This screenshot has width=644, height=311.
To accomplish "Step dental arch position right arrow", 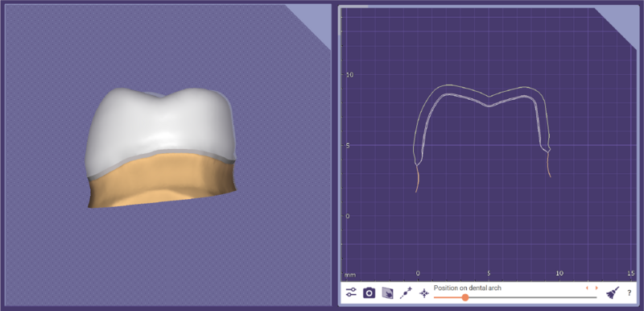I will 597,288.
